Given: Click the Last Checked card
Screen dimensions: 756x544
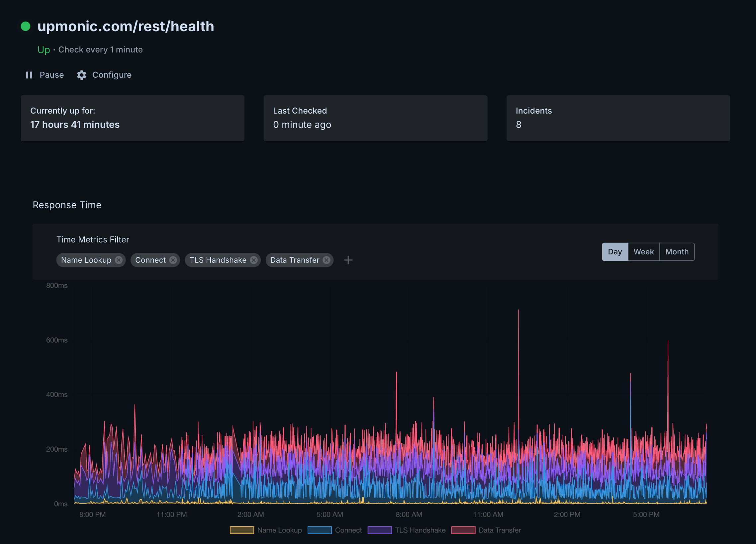Looking at the screenshot, I should 375,118.
